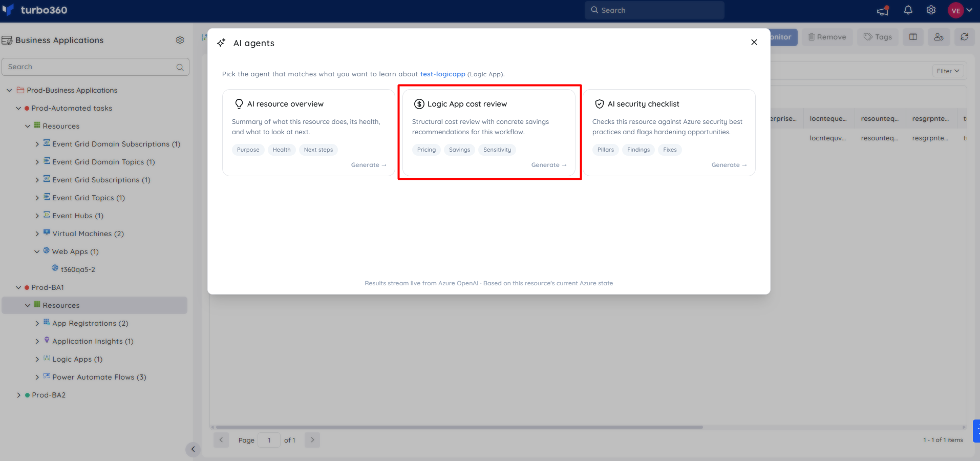Viewport: 980px width, 461px height.
Task: Open the settings gear in top bar
Action: (931, 10)
